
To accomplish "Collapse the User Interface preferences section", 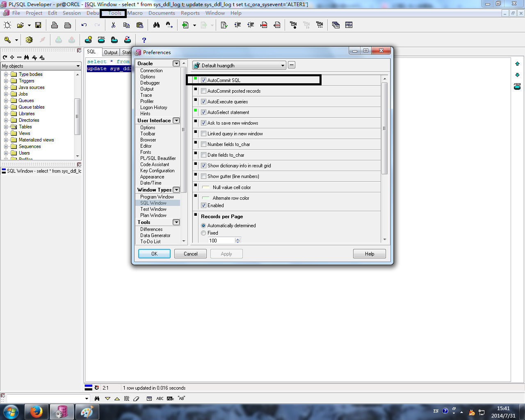I will pos(176,121).
